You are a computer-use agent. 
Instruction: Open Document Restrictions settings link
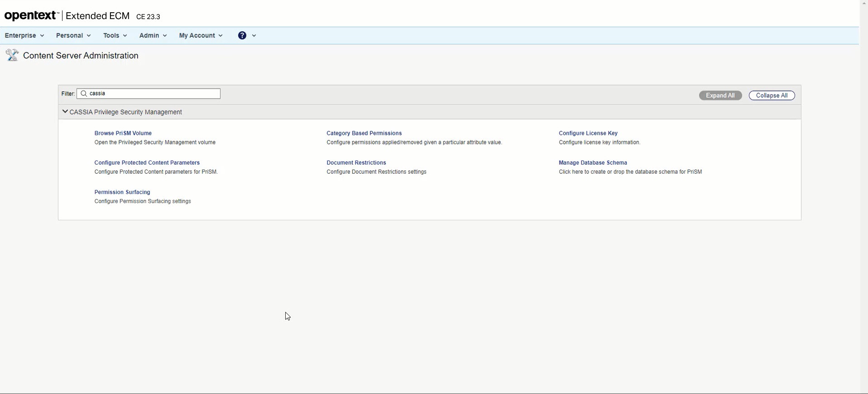pos(356,162)
